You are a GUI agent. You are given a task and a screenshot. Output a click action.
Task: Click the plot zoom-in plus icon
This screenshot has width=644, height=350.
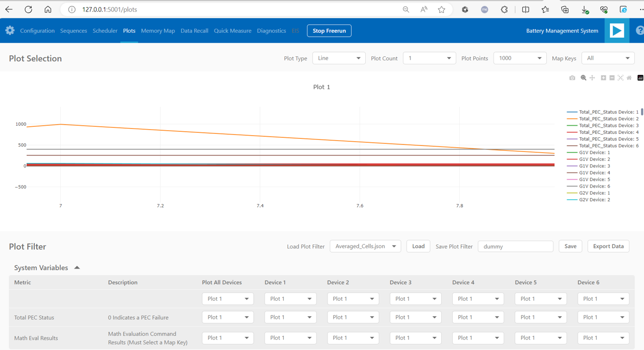(603, 78)
